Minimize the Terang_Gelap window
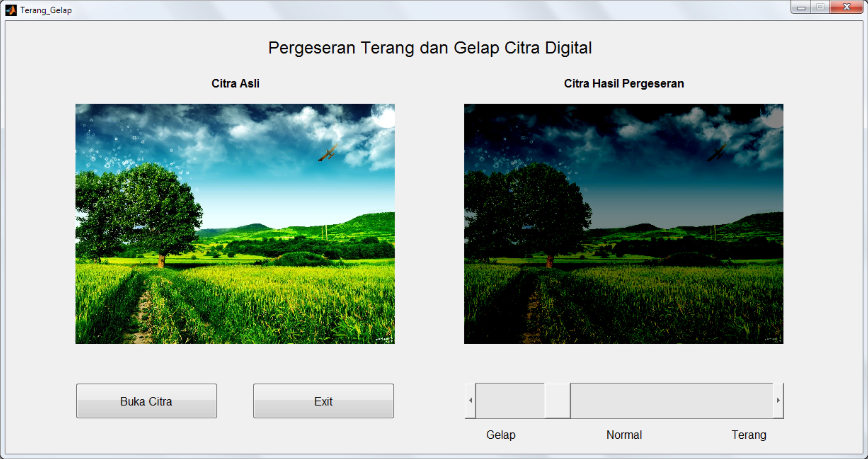This screenshot has height=459, width=868. pyautogui.click(x=801, y=7)
